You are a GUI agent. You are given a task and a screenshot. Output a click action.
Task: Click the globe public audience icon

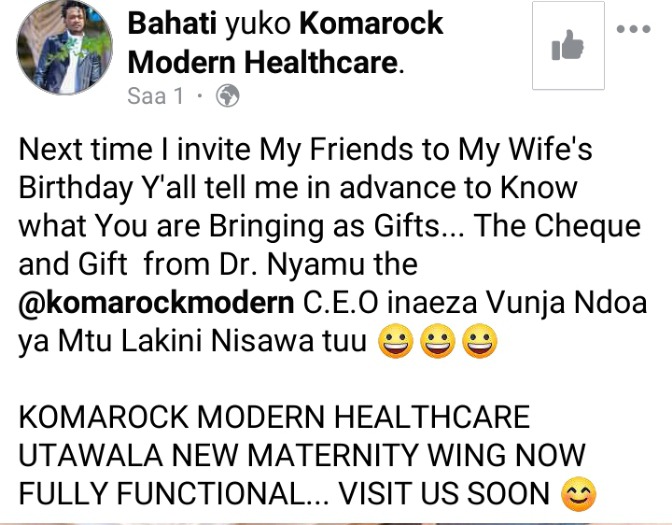coord(227,96)
